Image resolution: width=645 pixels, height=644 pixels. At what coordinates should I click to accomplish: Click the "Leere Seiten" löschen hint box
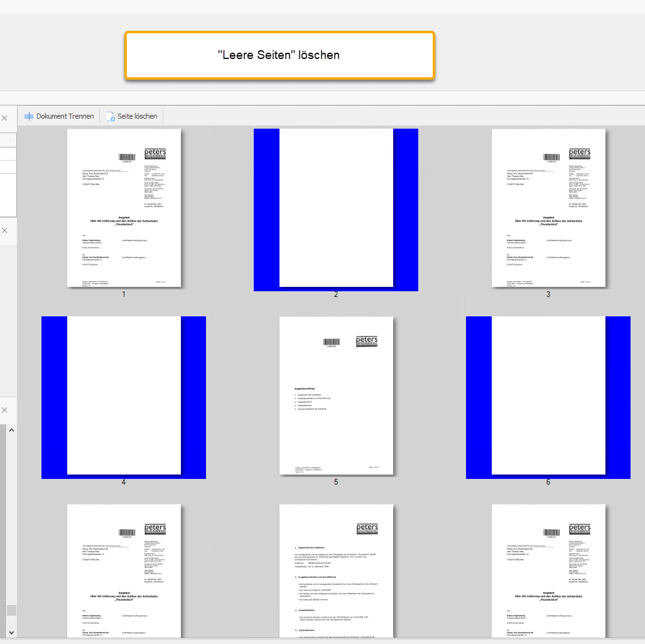pyautogui.click(x=279, y=55)
